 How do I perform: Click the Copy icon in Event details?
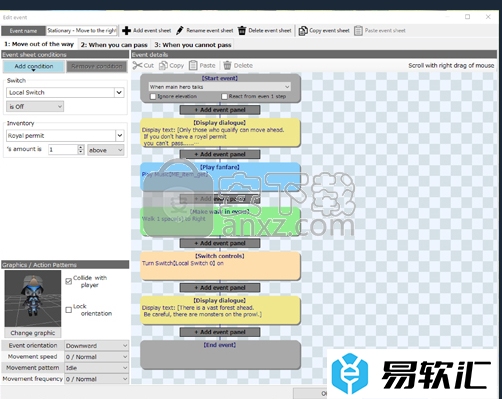[163, 65]
